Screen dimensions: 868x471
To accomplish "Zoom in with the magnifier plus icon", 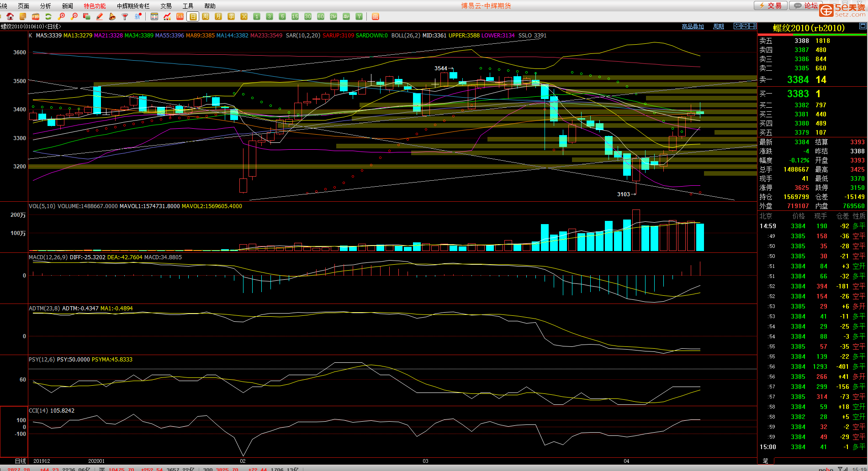I will [x=61, y=16].
